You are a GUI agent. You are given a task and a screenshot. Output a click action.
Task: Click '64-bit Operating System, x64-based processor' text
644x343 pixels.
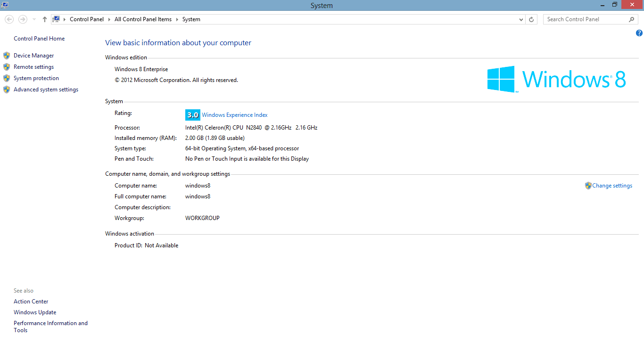(x=242, y=148)
